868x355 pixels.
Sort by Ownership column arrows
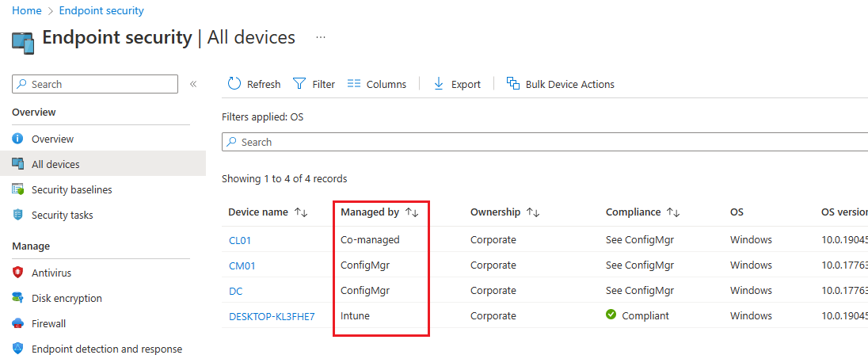(532, 212)
